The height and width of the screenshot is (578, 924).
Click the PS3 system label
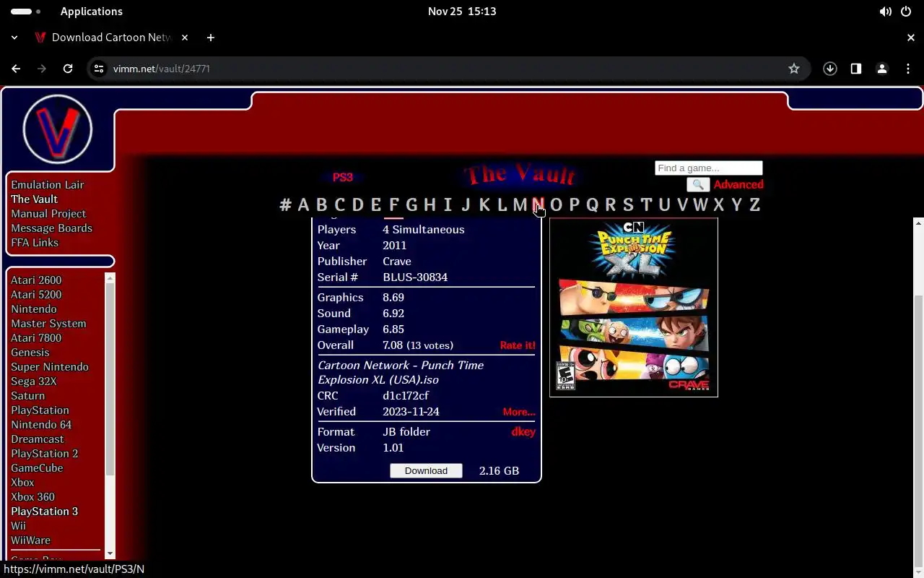pyautogui.click(x=342, y=177)
